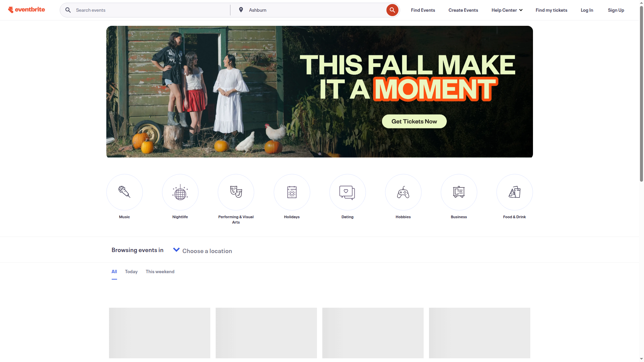Select the Music category icon
Viewport: 644px width, 362px height.
(124, 192)
